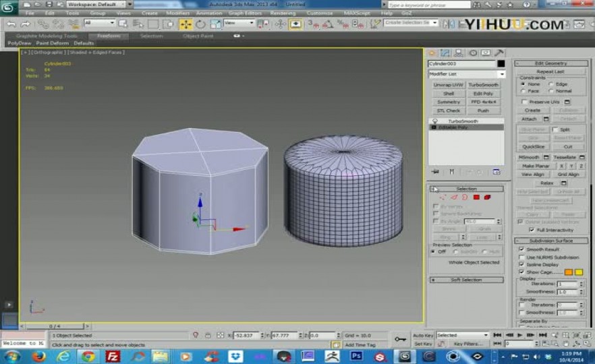
Task: Click the Undo arrow
Action: tap(11, 25)
